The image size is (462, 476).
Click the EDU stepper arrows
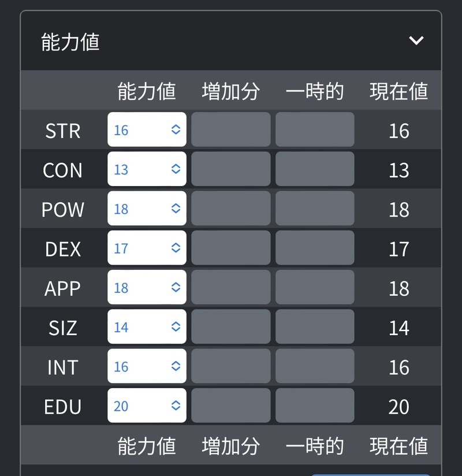pyautogui.click(x=176, y=406)
